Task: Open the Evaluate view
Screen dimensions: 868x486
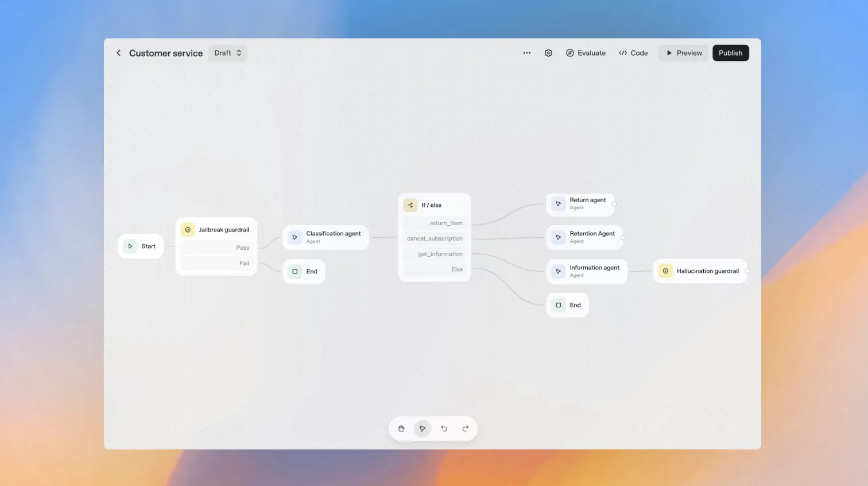Action: (586, 53)
